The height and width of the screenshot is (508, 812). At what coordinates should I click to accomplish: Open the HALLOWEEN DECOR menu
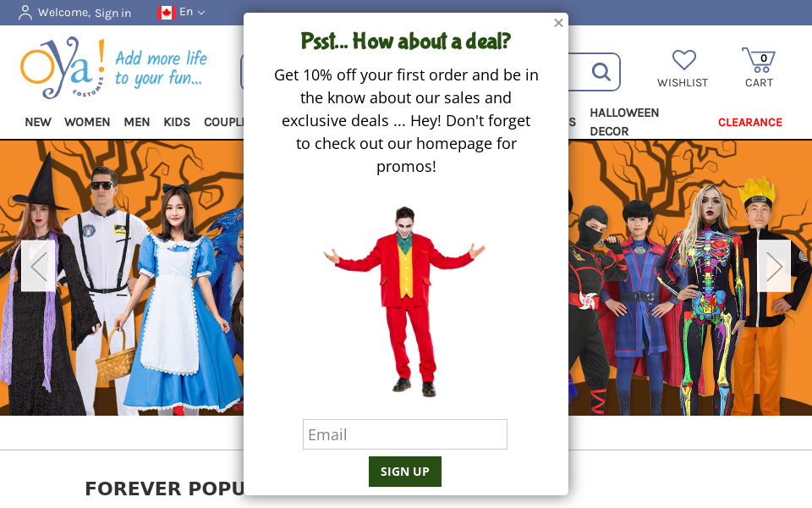click(x=624, y=122)
